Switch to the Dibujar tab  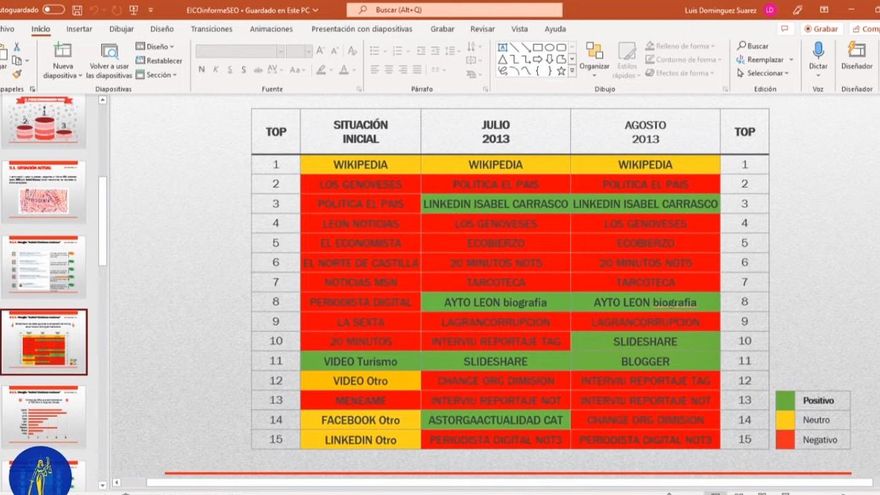click(x=121, y=29)
